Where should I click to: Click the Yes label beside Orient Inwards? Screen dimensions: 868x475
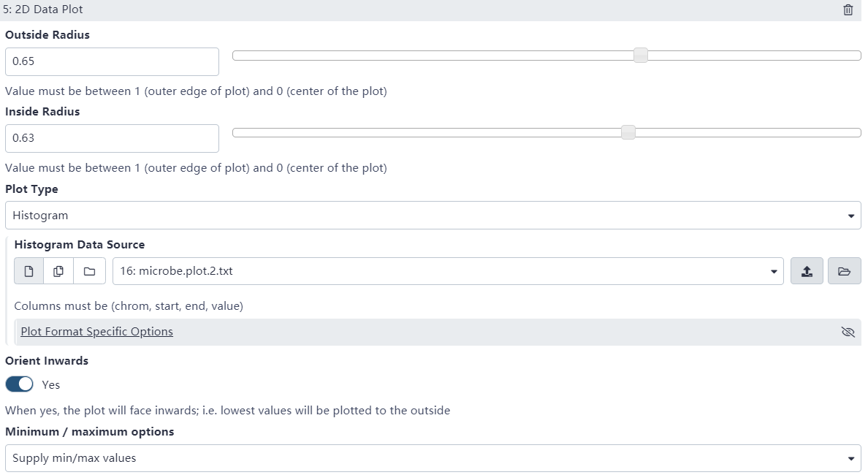coord(51,384)
